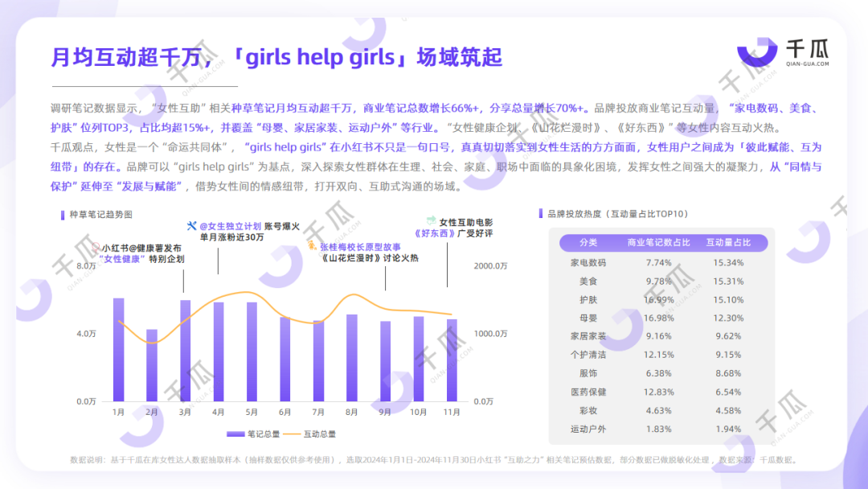The image size is (868, 489).
Task: Click the 12.30% cell
Action: (x=728, y=318)
